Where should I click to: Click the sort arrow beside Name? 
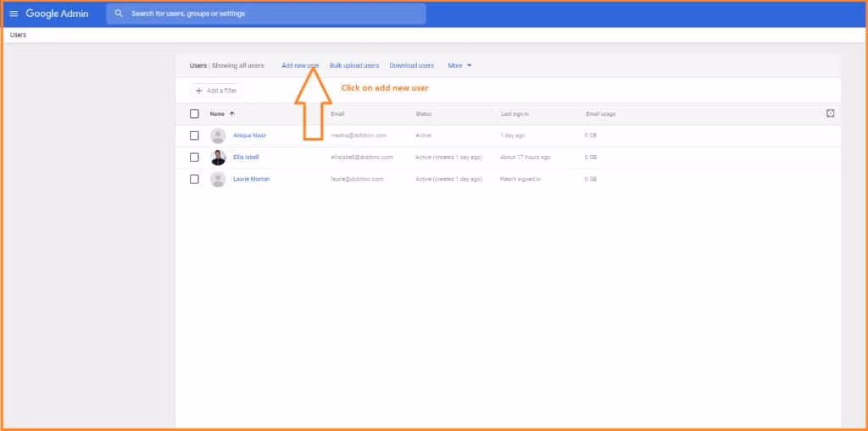click(x=232, y=113)
